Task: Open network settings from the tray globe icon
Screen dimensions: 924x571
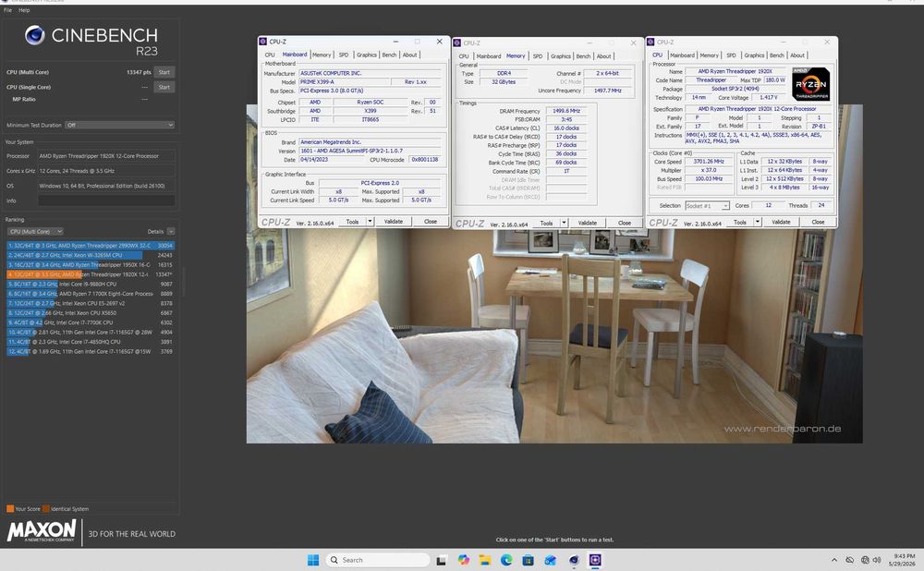Action: point(865,560)
